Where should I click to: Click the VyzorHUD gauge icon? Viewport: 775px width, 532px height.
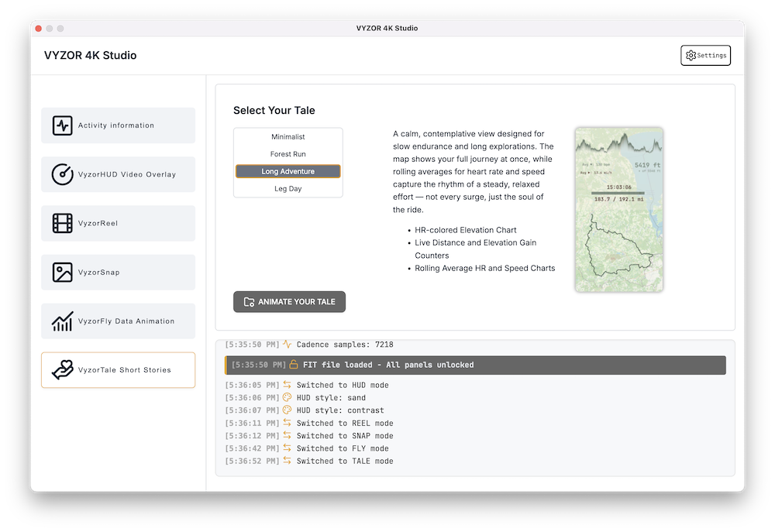click(62, 174)
